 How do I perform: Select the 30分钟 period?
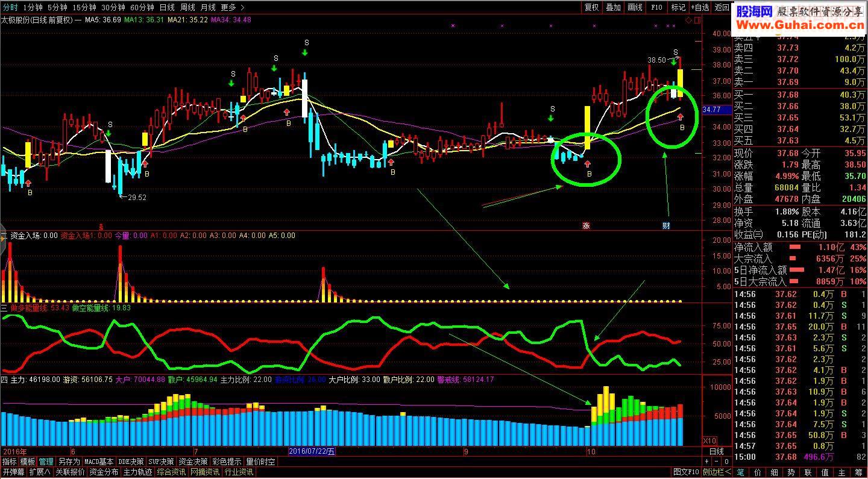[x=113, y=7]
